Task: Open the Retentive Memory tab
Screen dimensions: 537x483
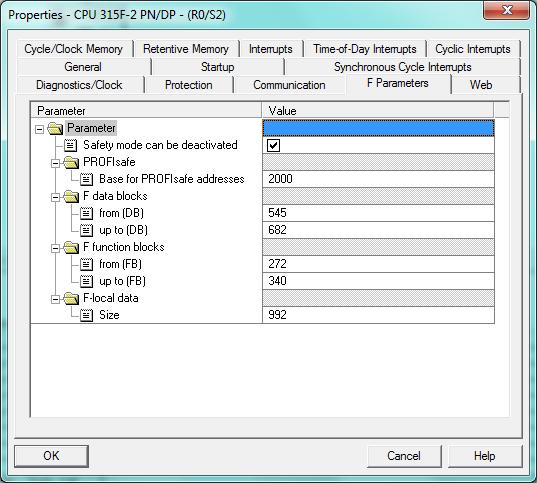Action: pos(186,49)
